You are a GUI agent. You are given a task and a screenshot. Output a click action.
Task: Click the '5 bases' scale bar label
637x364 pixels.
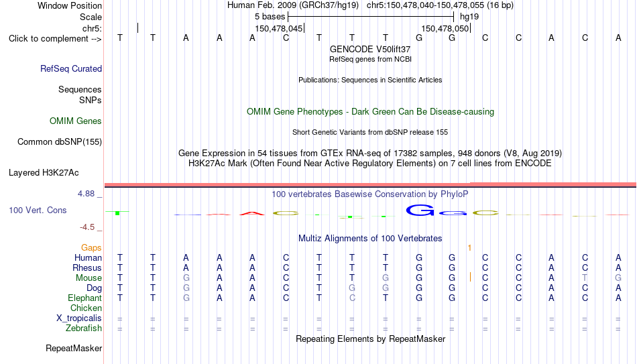click(270, 17)
